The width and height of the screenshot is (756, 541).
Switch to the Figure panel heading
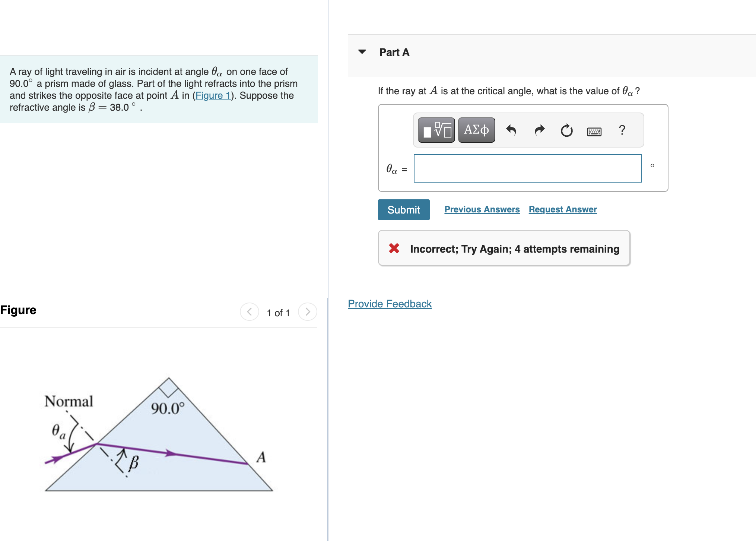click(18, 310)
